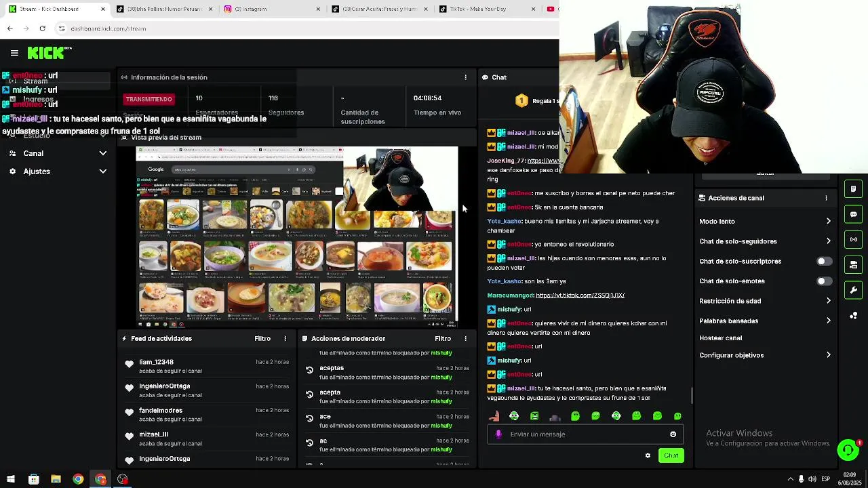
Task: Expand the Canal sidebar section
Action: tap(58, 153)
